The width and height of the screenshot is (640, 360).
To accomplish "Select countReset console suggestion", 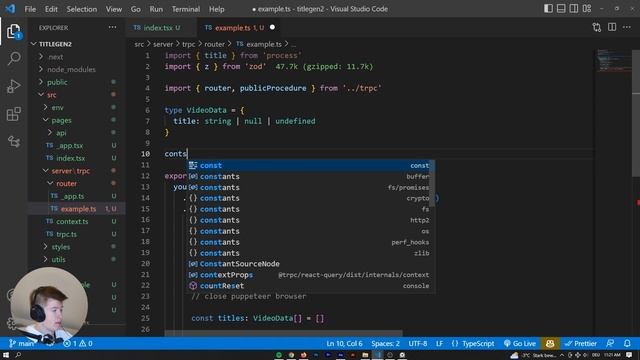I will 309,286.
